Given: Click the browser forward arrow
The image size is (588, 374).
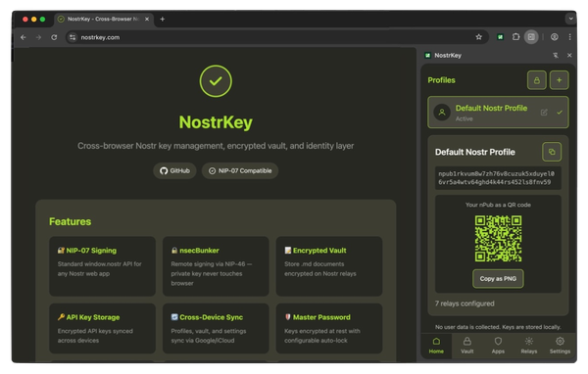Looking at the screenshot, I should [38, 37].
